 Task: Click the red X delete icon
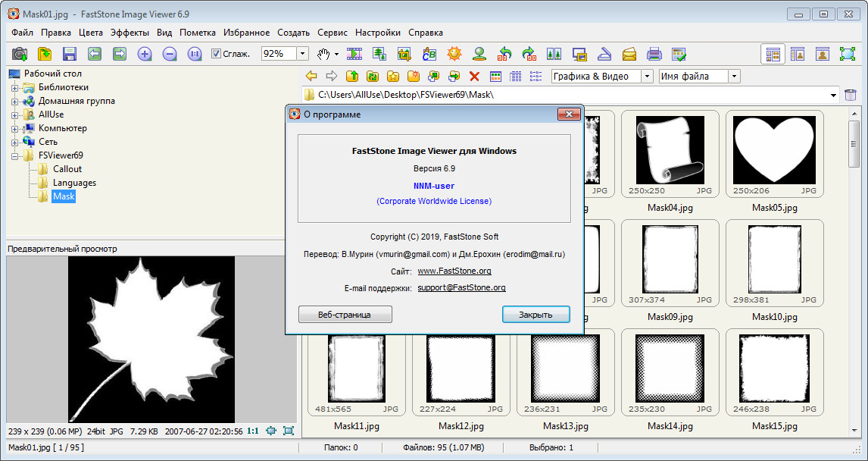(x=474, y=77)
